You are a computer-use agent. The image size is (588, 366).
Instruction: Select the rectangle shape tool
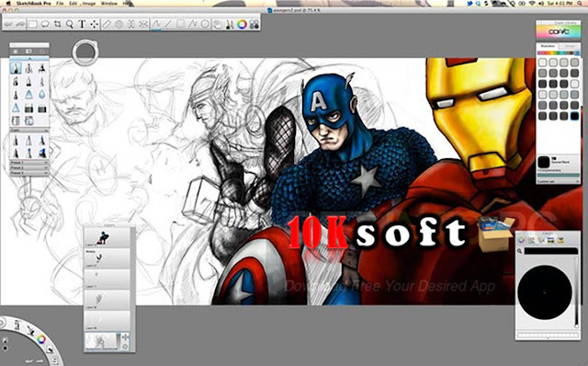180,25
